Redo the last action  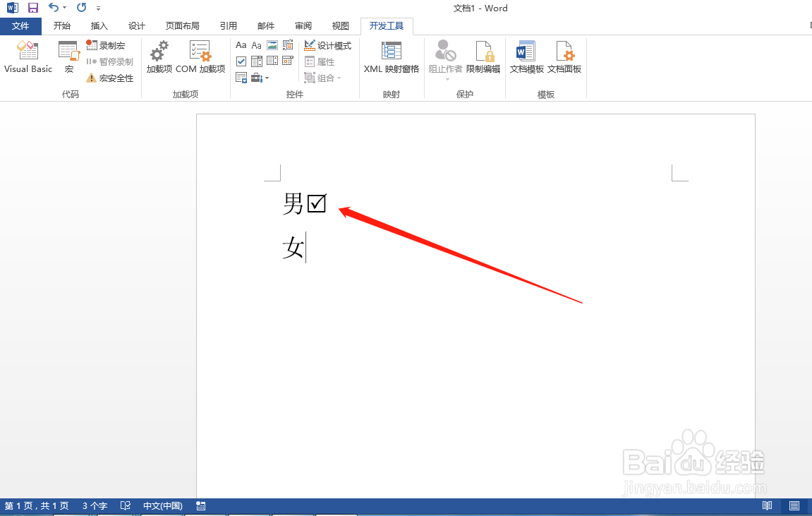click(81, 8)
